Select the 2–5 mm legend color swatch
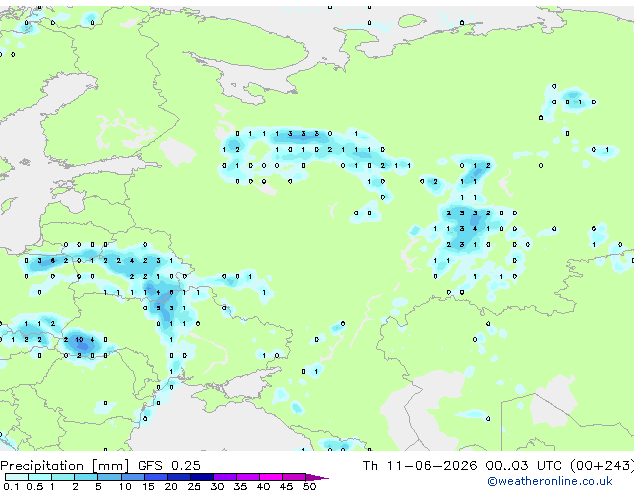Image resolution: width=634 pixels, height=490 pixels. [x=86, y=477]
